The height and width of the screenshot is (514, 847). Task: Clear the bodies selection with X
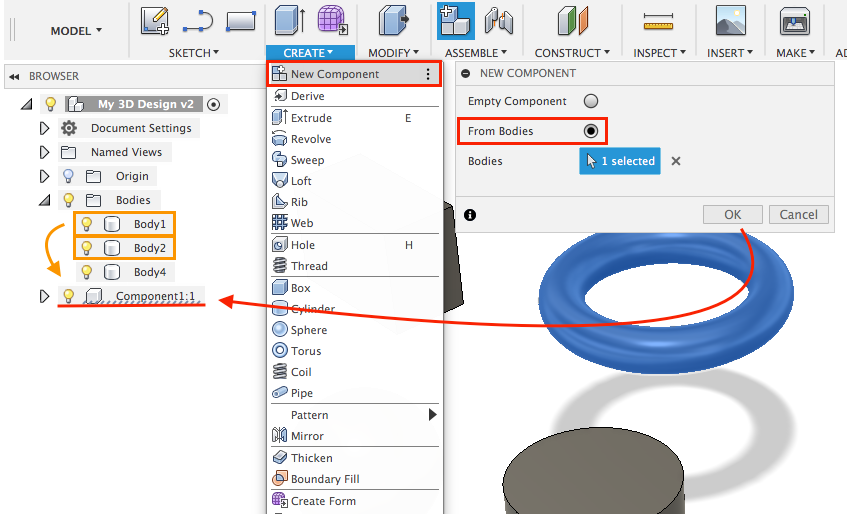click(x=676, y=161)
